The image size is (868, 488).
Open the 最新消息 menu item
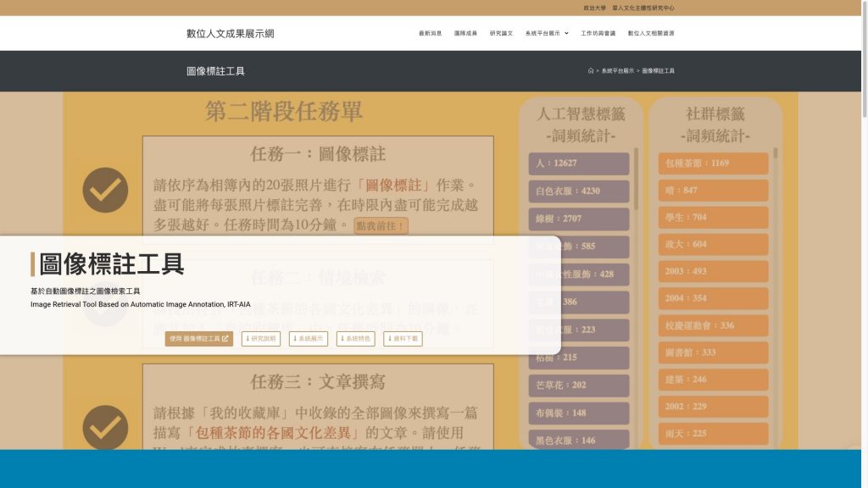(430, 34)
